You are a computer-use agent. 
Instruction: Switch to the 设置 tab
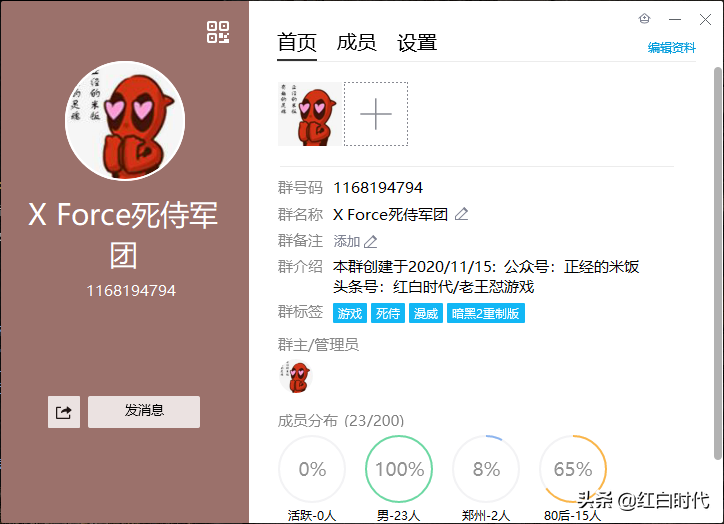[x=417, y=43]
